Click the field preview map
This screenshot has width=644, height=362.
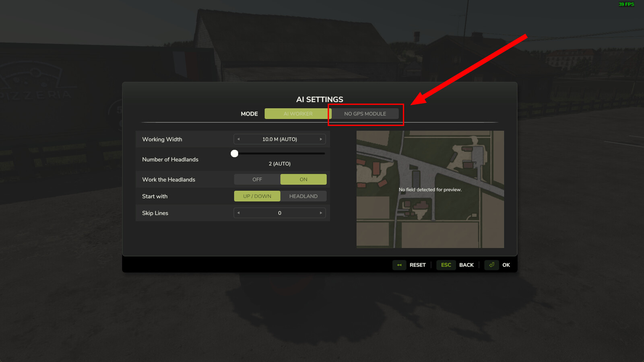pyautogui.click(x=430, y=189)
